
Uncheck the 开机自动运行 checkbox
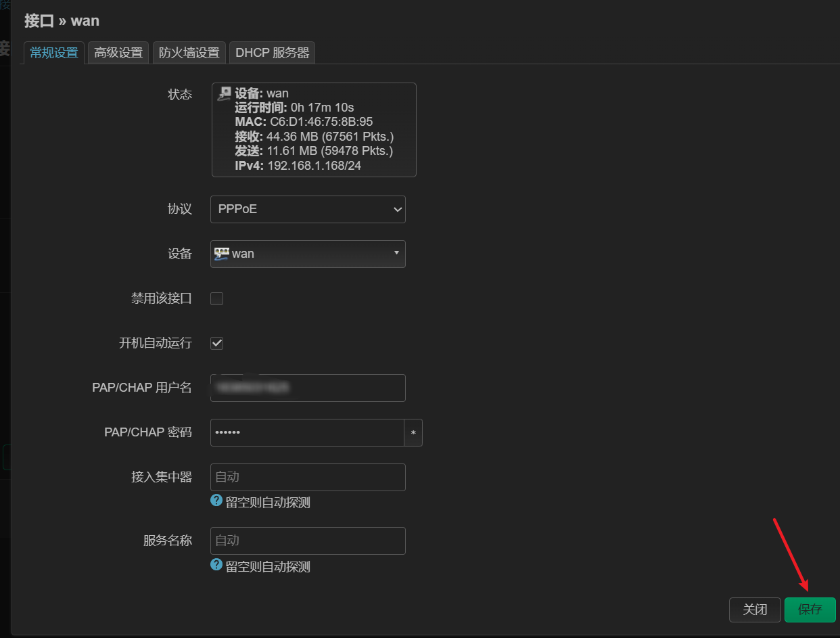(217, 343)
